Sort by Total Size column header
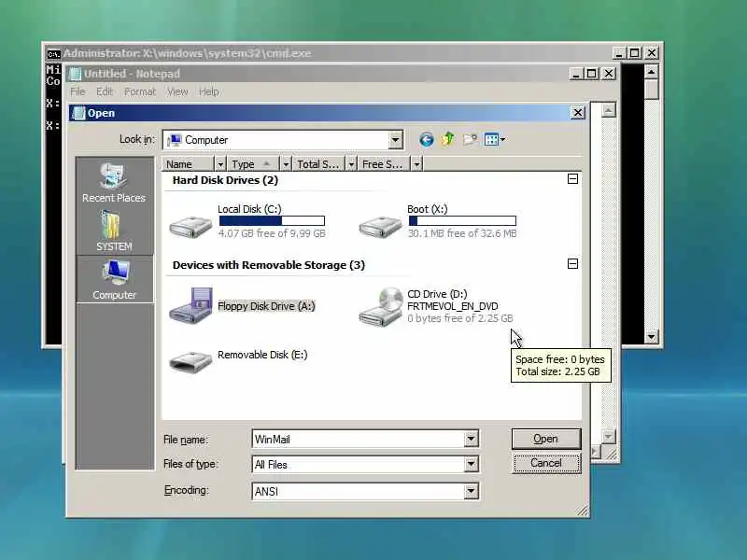Viewport: 747px width, 560px height. [x=319, y=164]
